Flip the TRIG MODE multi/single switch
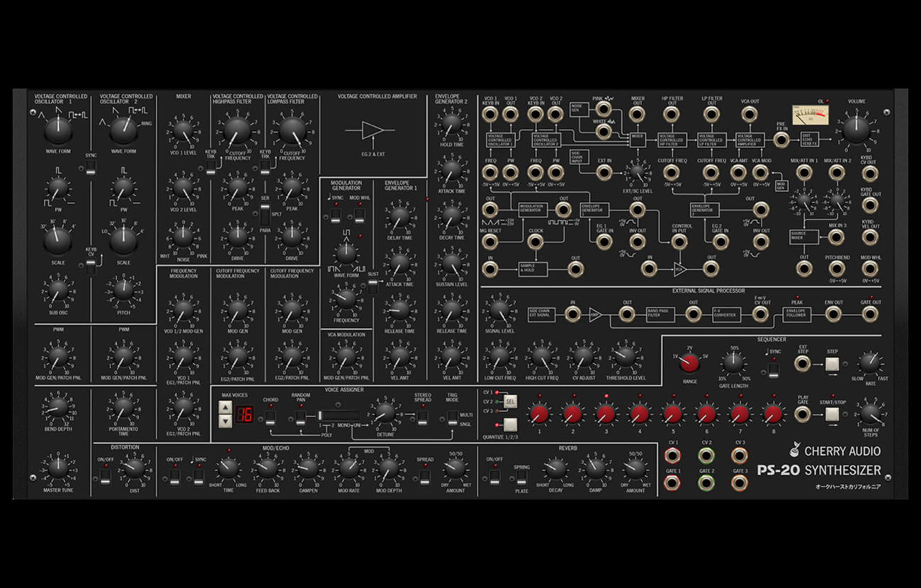This screenshot has height=588, width=921. tap(452, 419)
